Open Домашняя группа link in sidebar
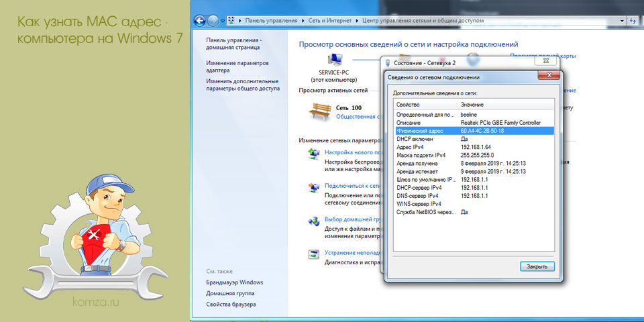The height and width of the screenshot is (322, 644). click(230, 293)
